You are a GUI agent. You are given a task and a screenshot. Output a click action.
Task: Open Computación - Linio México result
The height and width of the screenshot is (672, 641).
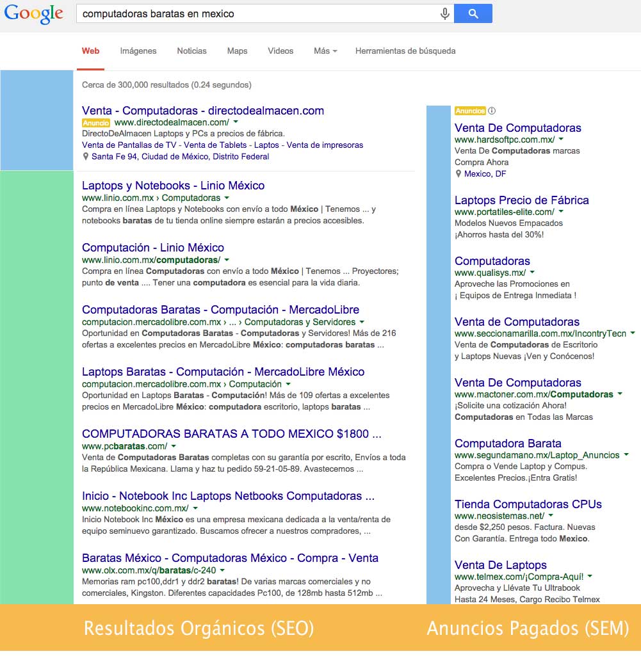(153, 248)
